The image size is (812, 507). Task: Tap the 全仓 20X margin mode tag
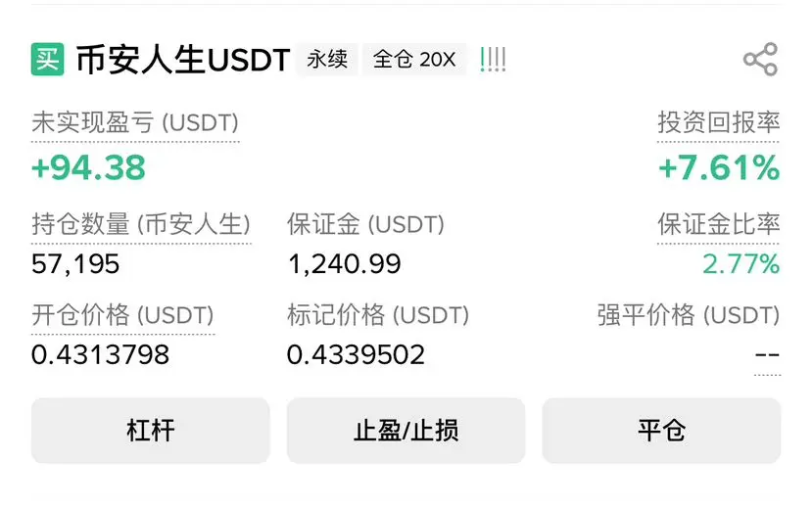click(414, 60)
